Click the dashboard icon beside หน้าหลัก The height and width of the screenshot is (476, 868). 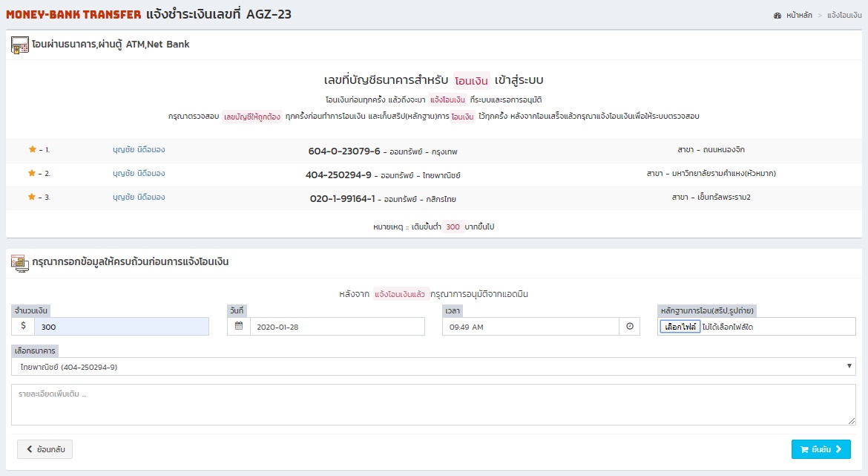(x=777, y=16)
